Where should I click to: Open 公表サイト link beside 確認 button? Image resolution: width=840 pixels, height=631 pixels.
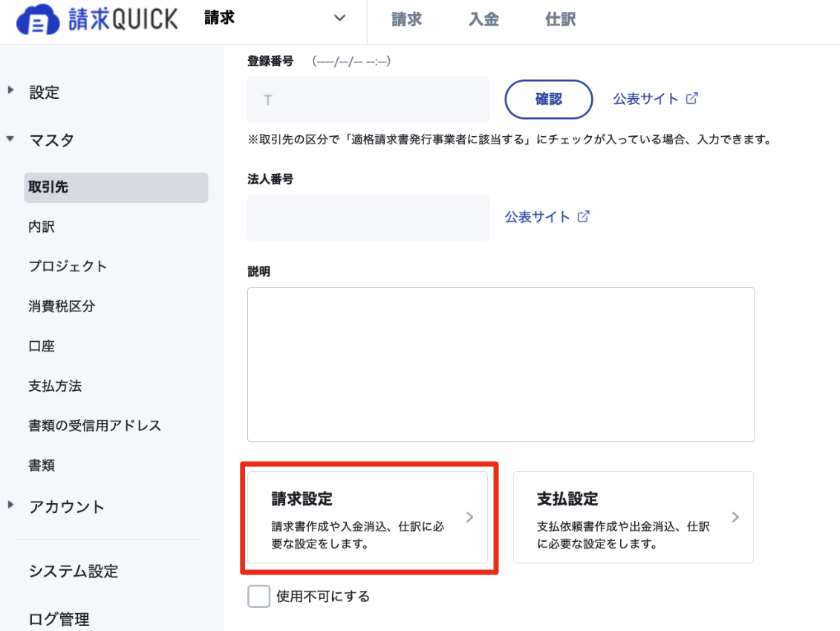coord(645,99)
